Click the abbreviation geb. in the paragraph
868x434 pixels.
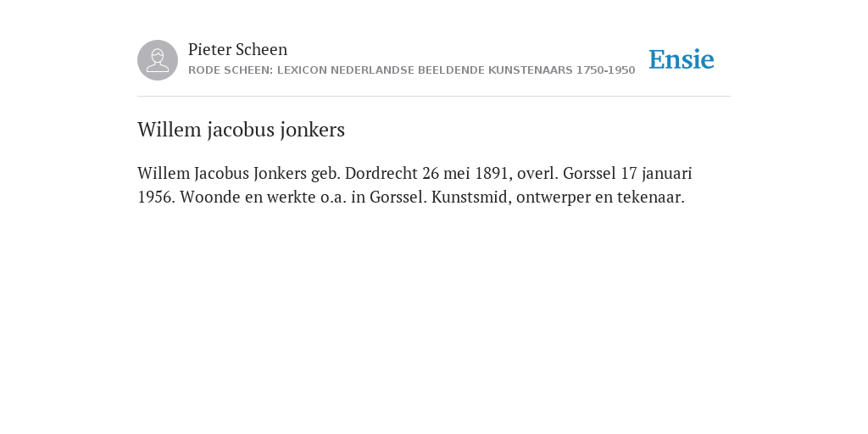(x=325, y=174)
